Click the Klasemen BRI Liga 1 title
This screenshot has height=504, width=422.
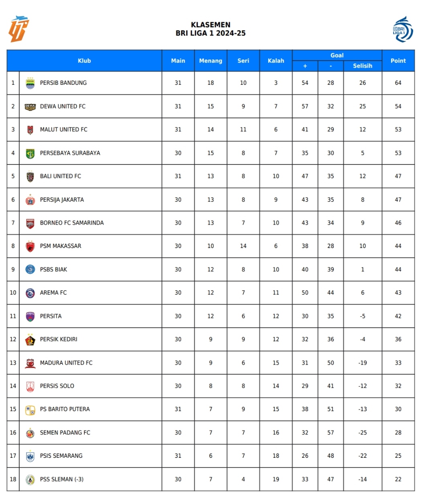(211, 29)
